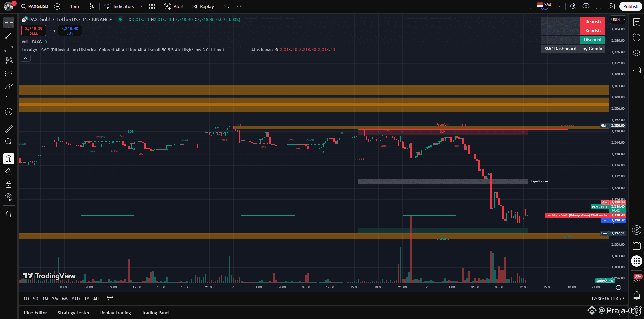Collapse the indicator legend chevron
Screen dimensions: 644x319
tap(25, 58)
